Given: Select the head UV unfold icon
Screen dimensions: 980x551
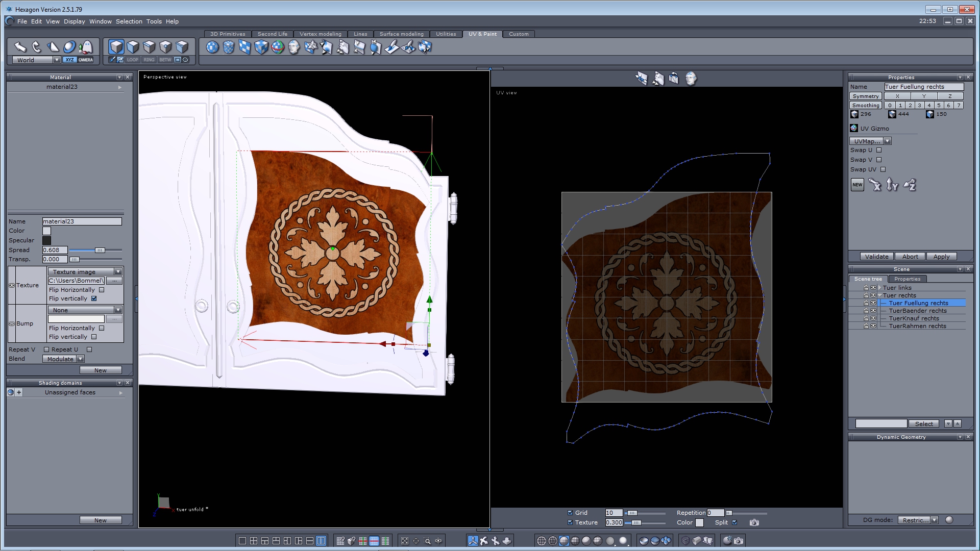Looking at the screenshot, I should pos(294,47).
